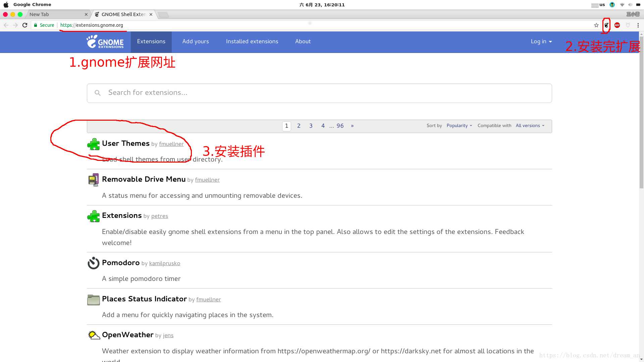Jump to page 96 of results

340,126
